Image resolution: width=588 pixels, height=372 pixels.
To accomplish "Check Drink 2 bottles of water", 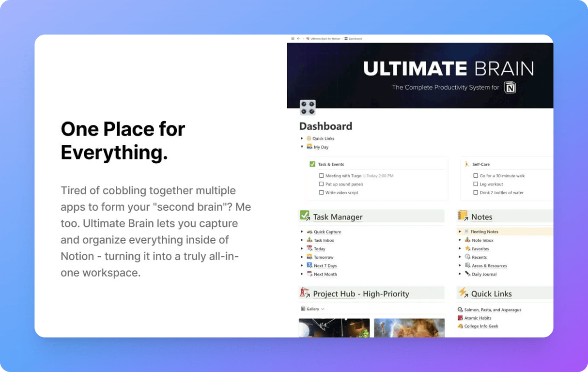I will 476,192.
